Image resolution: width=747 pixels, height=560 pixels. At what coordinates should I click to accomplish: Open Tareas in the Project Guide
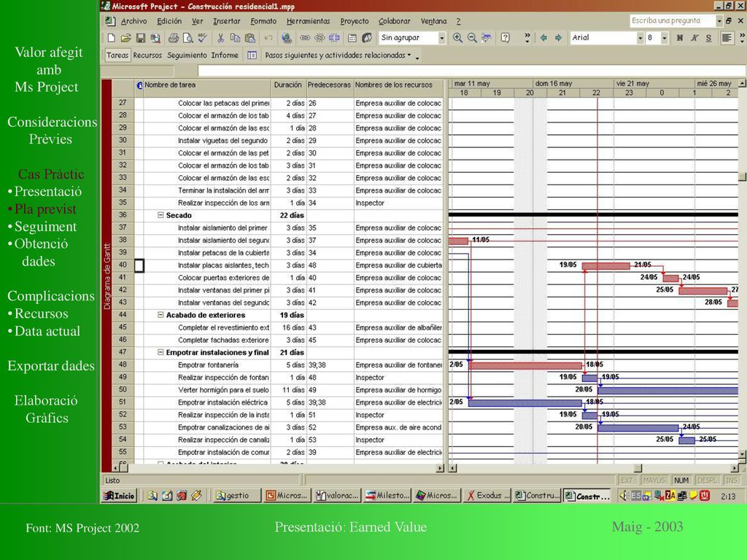click(117, 55)
